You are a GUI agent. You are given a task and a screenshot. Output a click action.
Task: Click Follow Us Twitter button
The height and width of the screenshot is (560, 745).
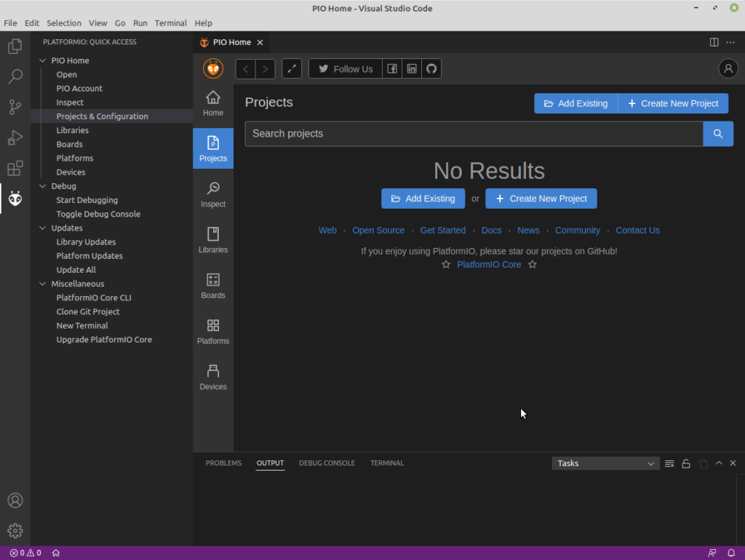[x=346, y=69]
